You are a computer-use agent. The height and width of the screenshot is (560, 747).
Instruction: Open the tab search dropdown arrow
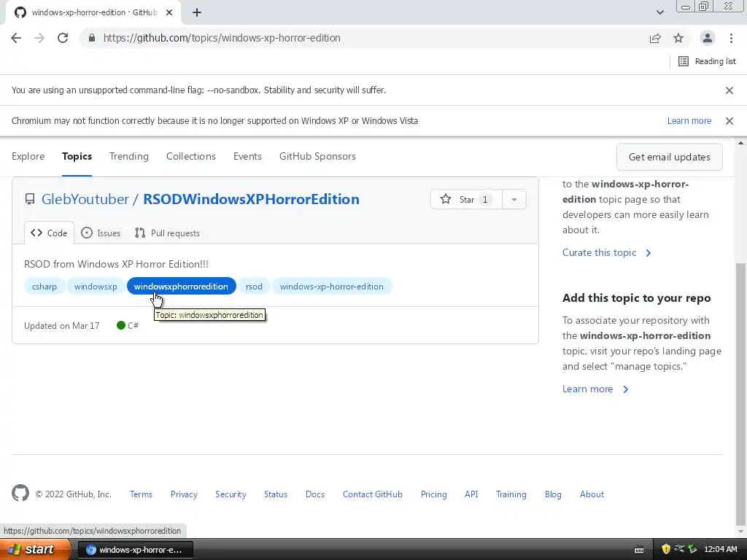659,13
